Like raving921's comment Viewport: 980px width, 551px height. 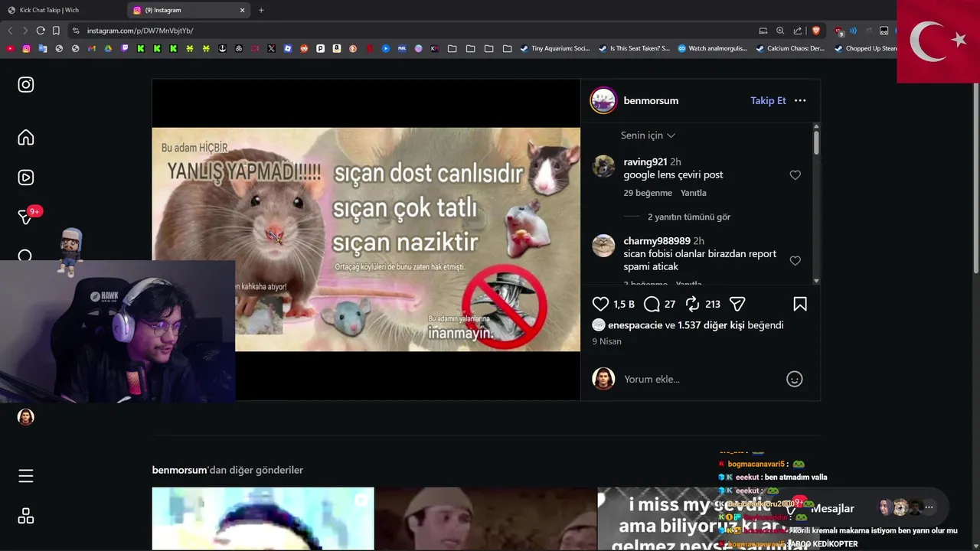coord(795,175)
